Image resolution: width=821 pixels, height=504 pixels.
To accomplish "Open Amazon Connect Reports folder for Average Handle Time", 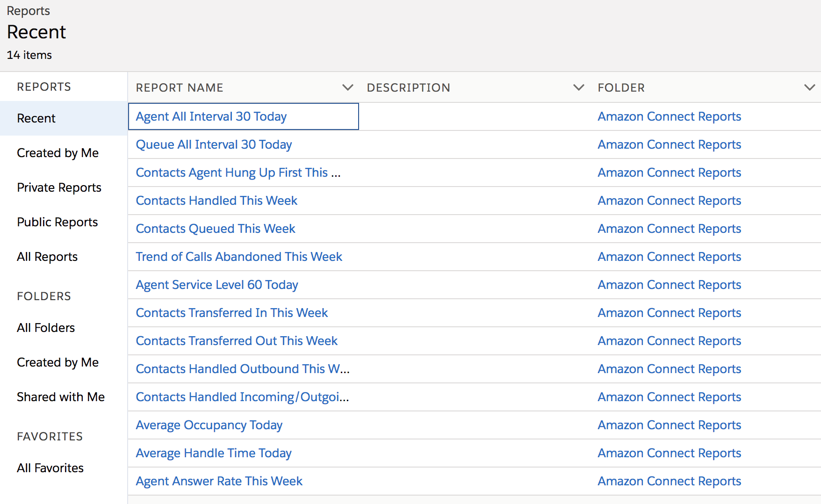I will coord(669,453).
